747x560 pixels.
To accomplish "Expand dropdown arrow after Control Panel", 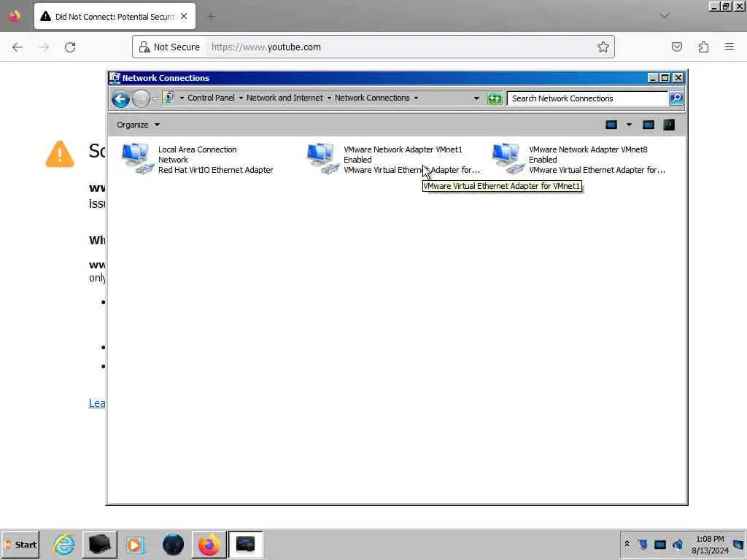I will click(x=241, y=98).
